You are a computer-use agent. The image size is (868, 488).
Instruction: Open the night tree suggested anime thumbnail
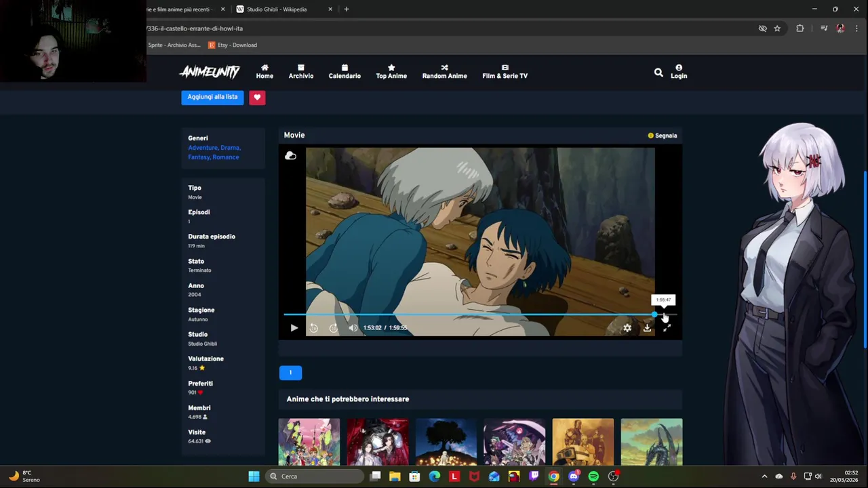(x=446, y=442)
